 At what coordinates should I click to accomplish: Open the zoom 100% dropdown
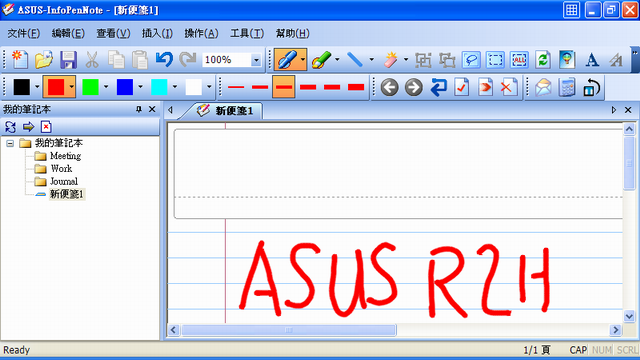(x=256, y=60)
